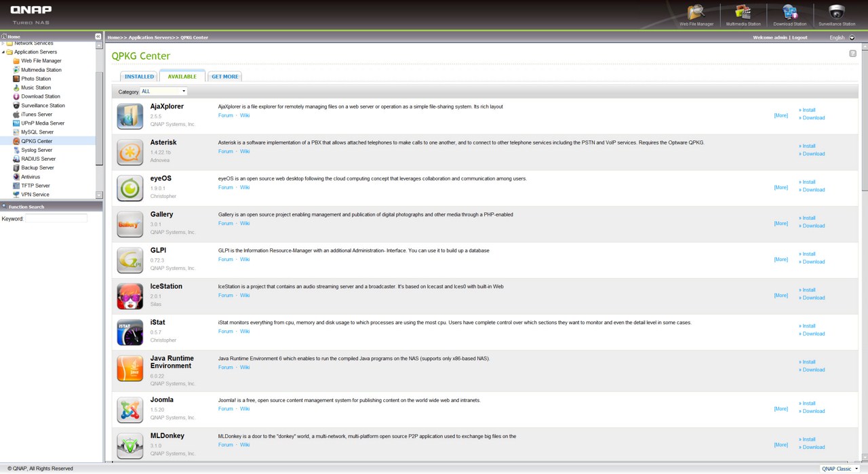The height and width of the screenshot is (474, 868).
Task: Click the sidebar tree scrollbar down arrow
Action: click(x=99, y=195)
